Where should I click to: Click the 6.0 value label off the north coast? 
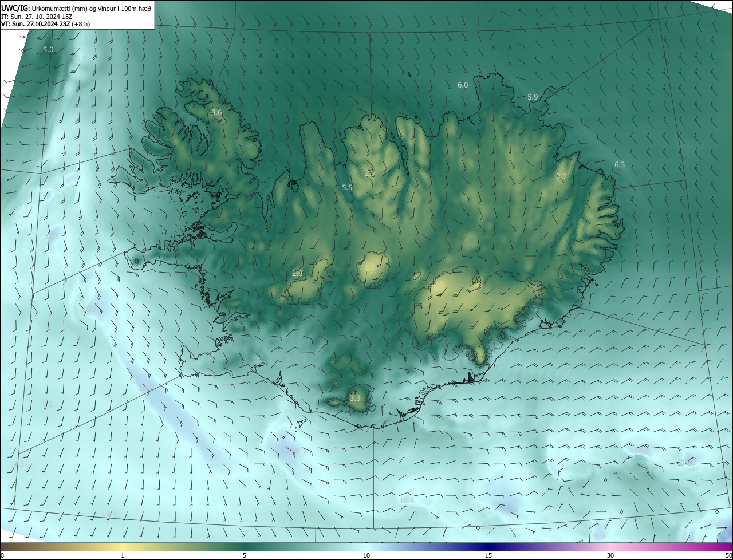[x=463, y=85]
